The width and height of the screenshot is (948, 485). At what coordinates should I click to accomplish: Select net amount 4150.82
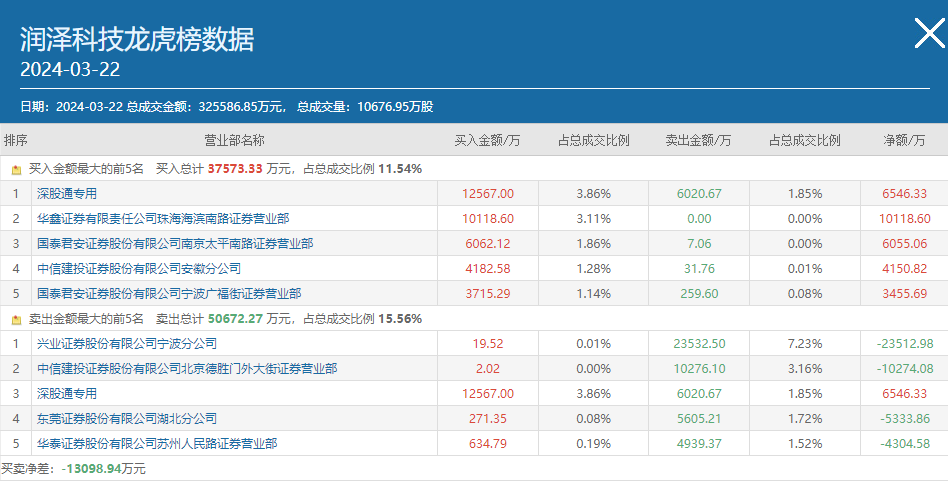pos(904,269)
